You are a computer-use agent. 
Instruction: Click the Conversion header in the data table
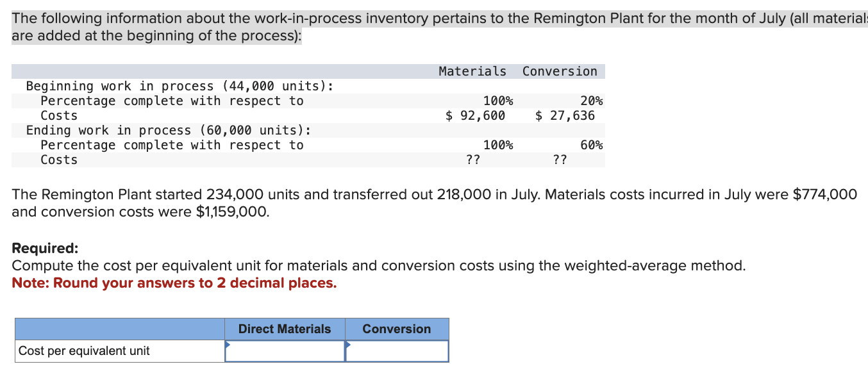(560, 70)
